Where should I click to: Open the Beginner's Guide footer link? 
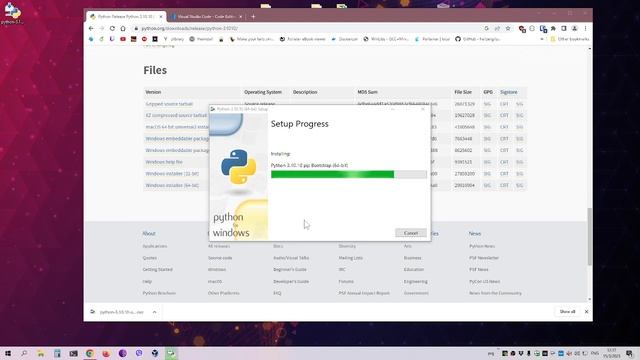click(289, 270)
